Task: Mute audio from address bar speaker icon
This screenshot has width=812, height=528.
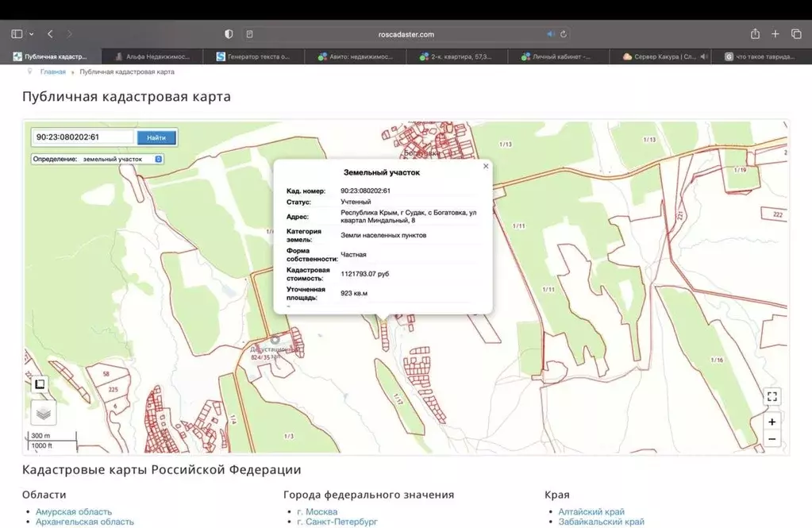Action: 550,34
